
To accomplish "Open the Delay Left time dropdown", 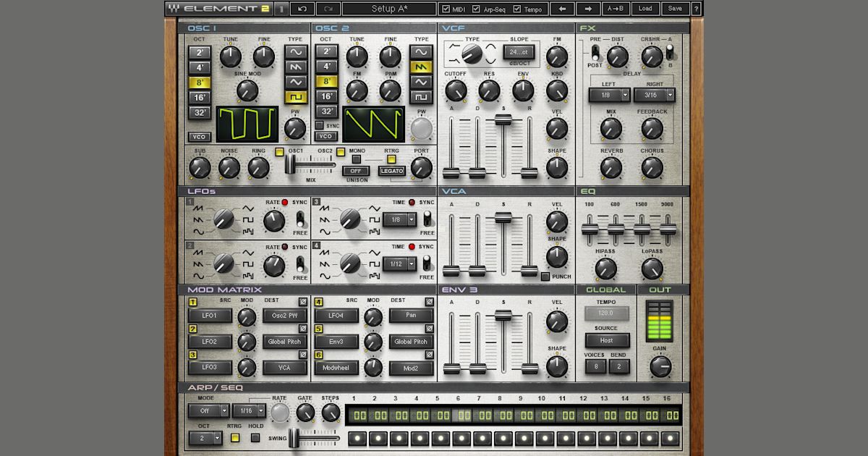I will [609, 95].
